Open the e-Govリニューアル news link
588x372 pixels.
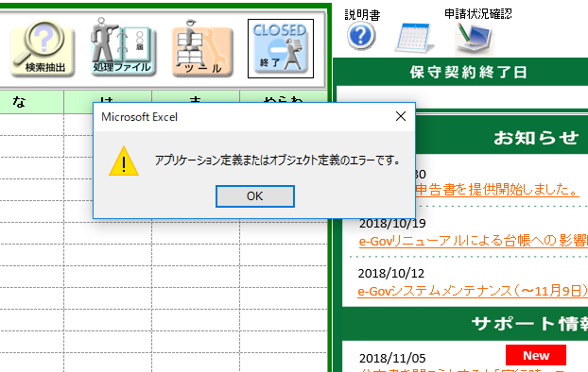[474, 241]
